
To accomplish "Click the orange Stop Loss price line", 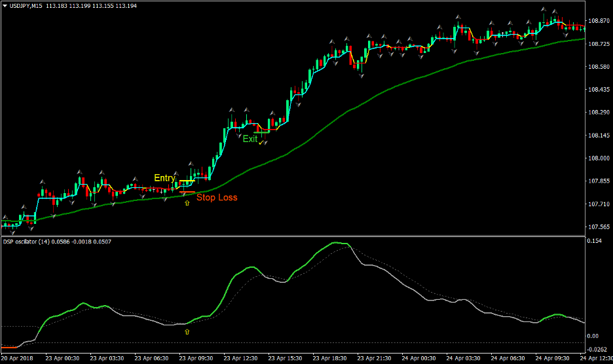I will pyautogui.click(x=187, y=192).
